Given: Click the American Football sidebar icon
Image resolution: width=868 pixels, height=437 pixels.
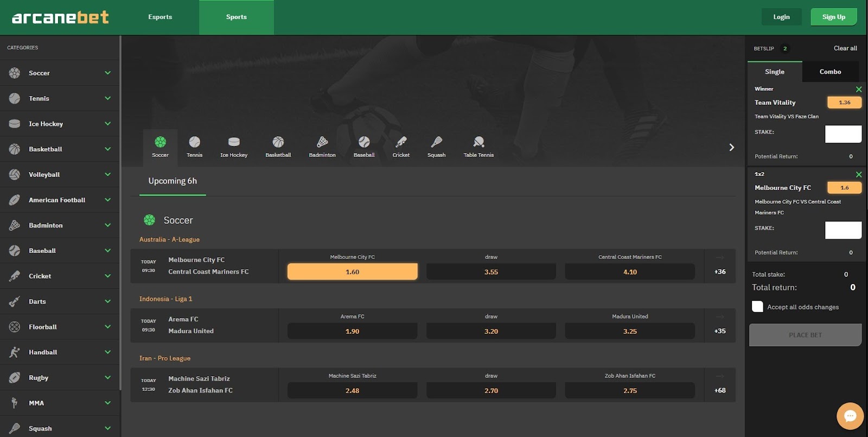Looking at the screenshot, I should pos(15,200).
